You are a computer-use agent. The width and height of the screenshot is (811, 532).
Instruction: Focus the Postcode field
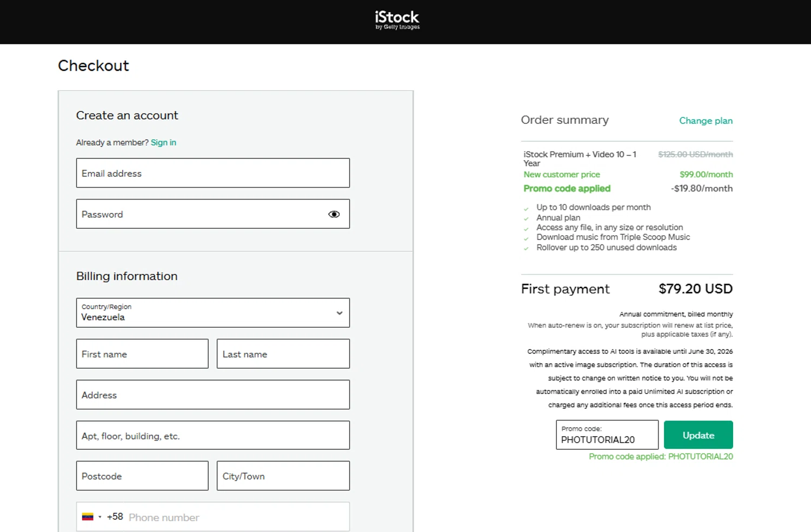point(142,476)
